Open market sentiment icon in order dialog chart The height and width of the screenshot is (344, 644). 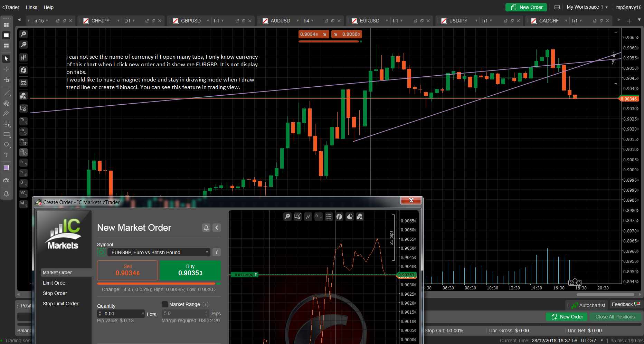pyautogui.click(x=350, y=217)
